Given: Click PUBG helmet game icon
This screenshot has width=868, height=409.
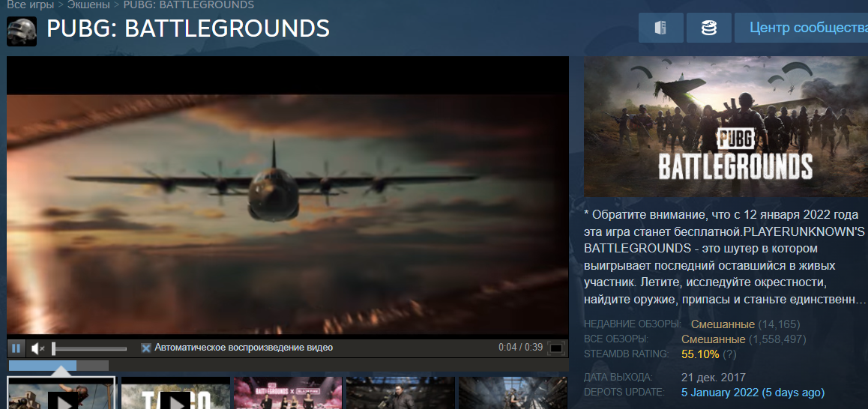Looking at the screenshot, I should tap(22, 31).
